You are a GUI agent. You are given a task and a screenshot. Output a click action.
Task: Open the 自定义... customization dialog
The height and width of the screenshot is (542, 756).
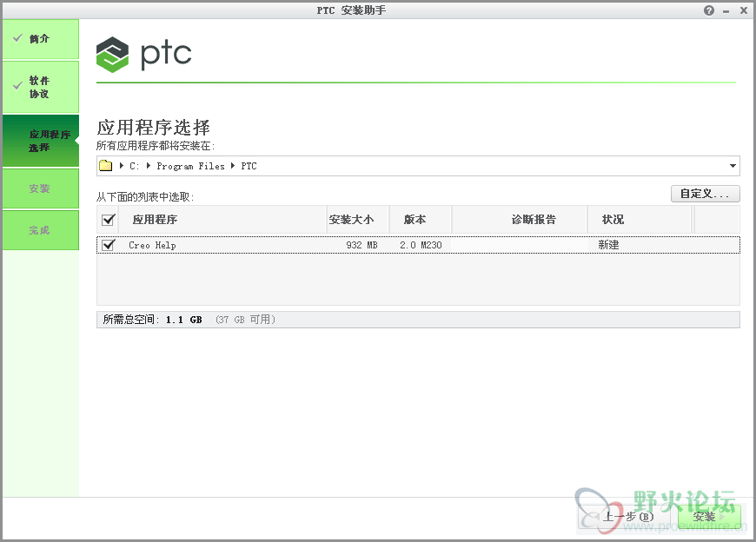tap(706, 194)
